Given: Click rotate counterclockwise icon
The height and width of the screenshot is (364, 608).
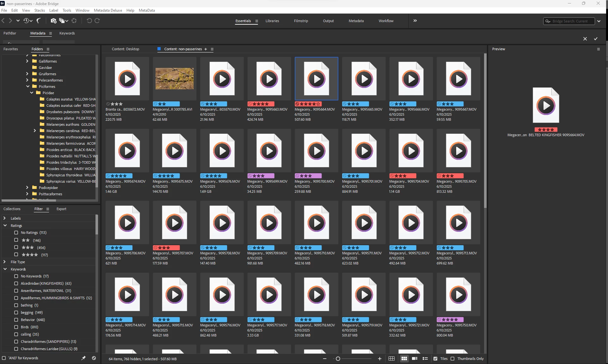Looking at the screenshot, I should (x=89, y=21).
